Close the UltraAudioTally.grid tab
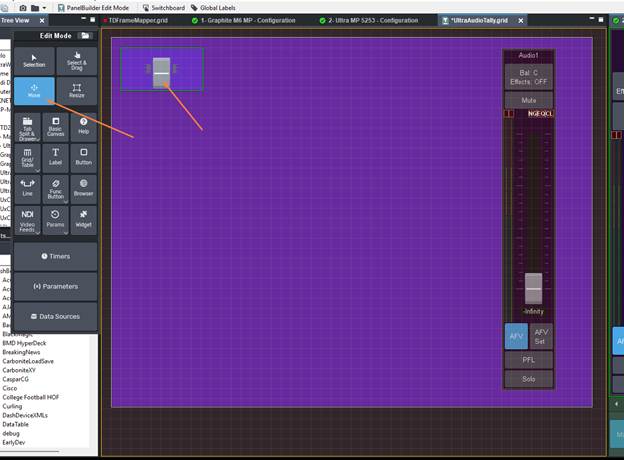 point(521,20)
